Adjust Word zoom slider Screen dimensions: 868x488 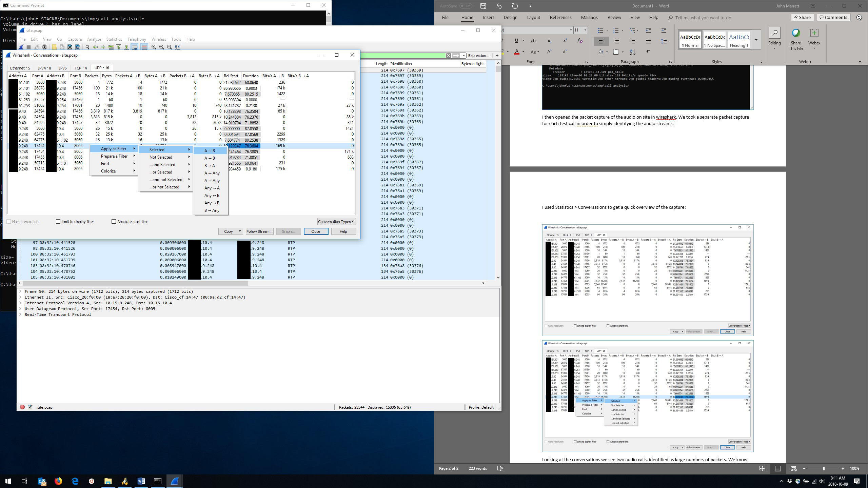tap(824, 469)
